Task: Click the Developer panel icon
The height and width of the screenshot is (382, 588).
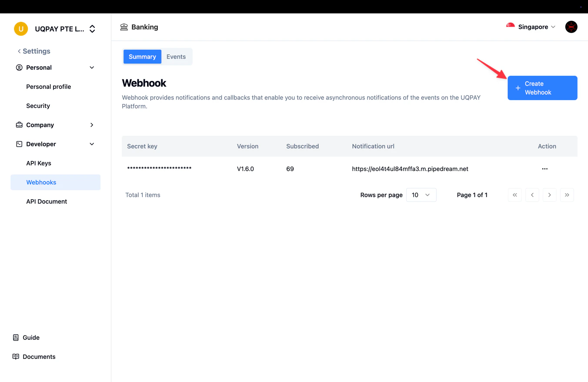Action: point(19,144)
